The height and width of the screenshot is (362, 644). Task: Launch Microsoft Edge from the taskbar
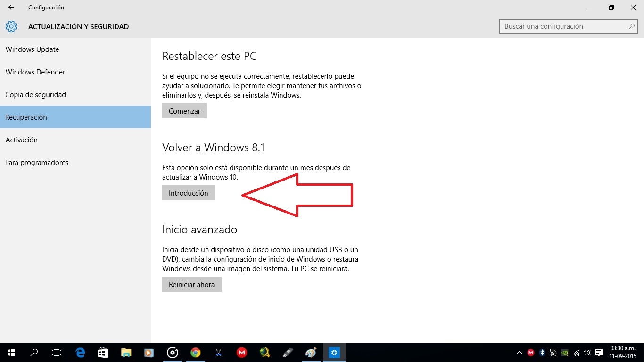(x=80, y=353)
